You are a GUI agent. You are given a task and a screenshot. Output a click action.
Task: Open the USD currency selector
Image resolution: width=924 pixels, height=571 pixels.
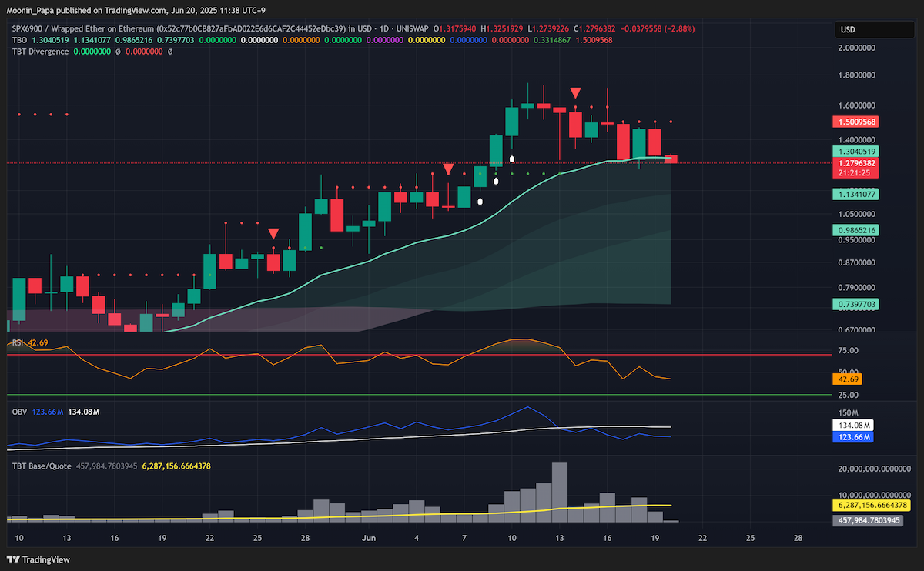876,30
